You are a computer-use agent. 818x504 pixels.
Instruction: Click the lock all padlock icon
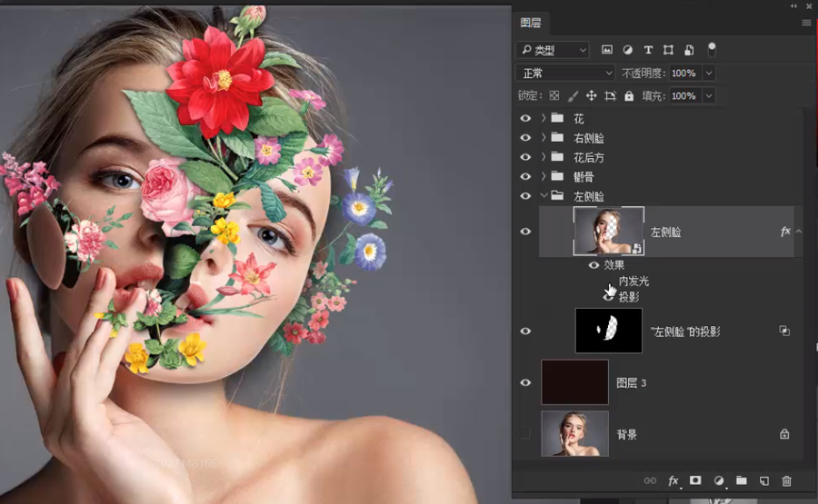click(x=629, y=95)
